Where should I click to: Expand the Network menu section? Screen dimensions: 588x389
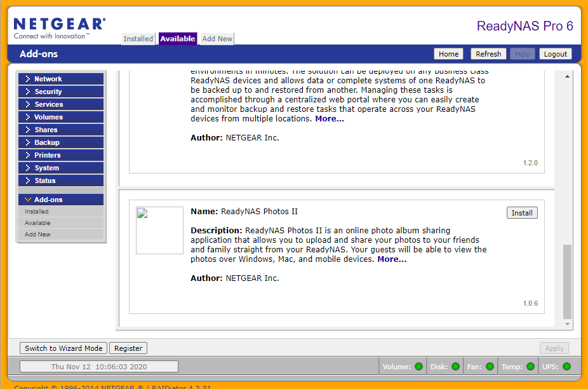(x=61, y=79)
